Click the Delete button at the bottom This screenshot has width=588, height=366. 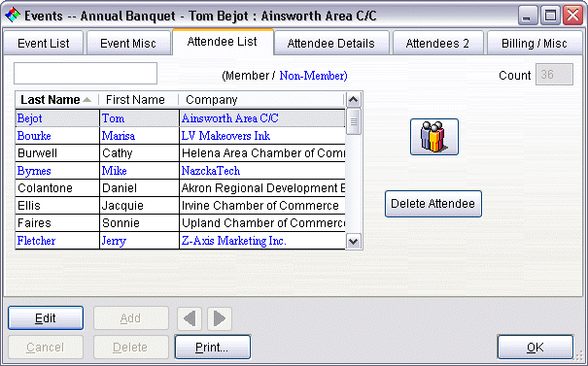(130, 348)
